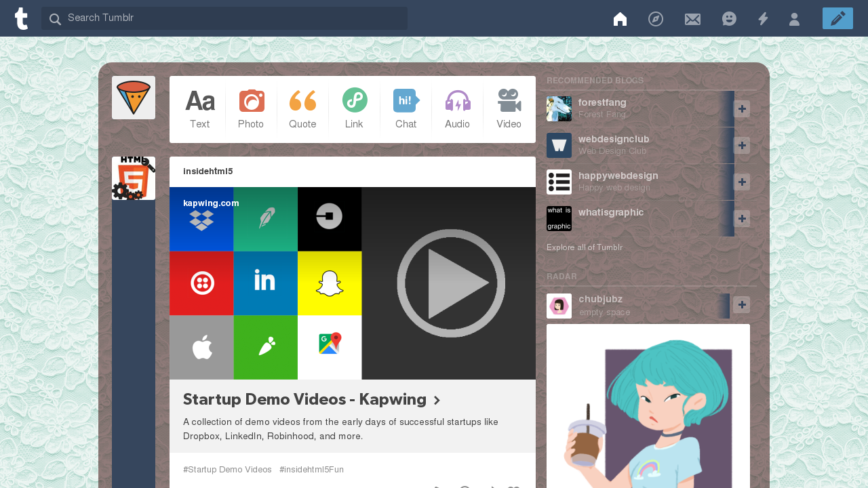Screen dimensions: 868x488
Task: Create a new Chat post
Action: click(406, 109)
